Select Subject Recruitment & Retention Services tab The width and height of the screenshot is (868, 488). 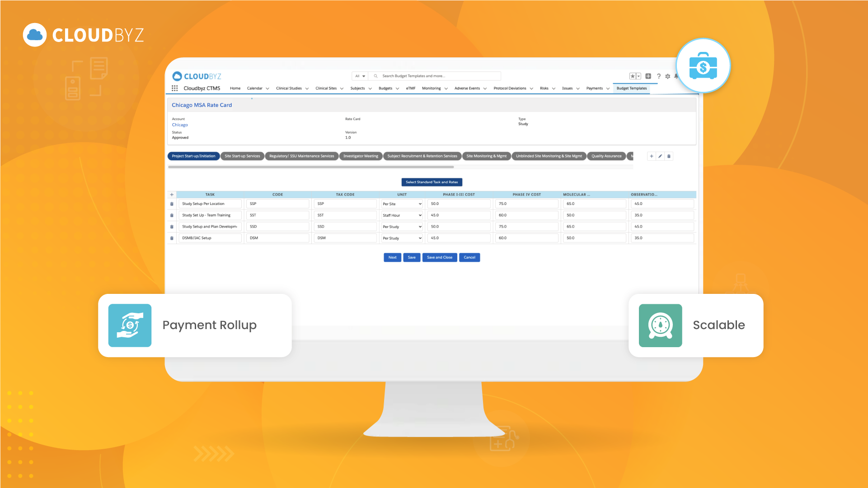[x=422, y=156]
